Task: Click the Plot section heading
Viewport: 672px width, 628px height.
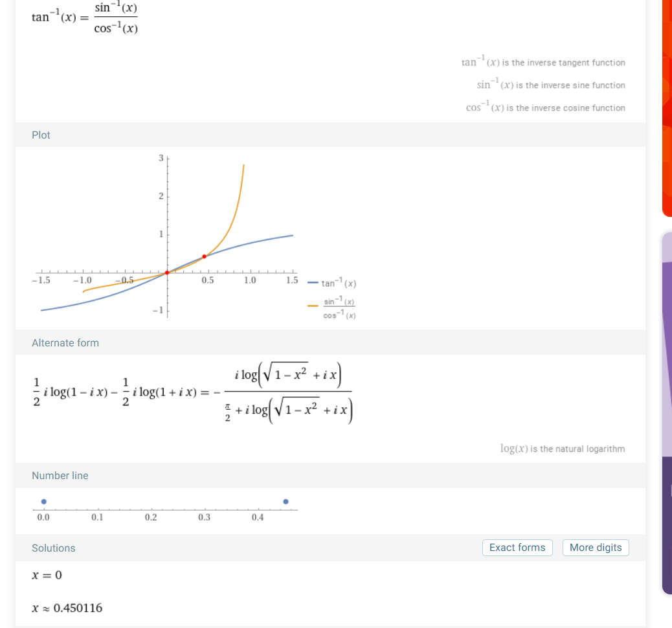Action: (41, 135)
